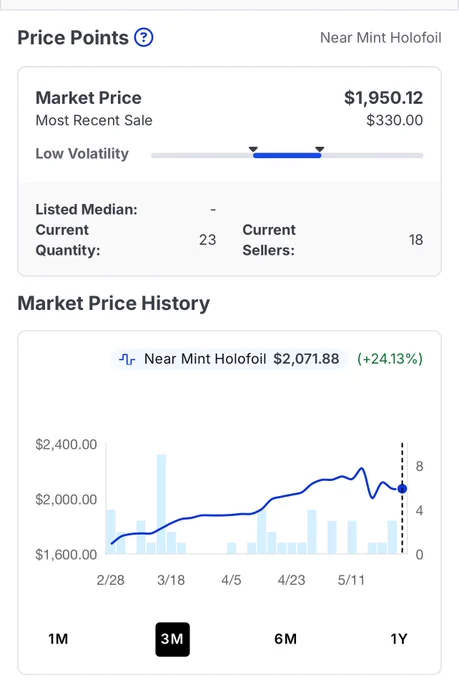Click the Near Mint Holofoil legend pill
The height and width of the screenshot is (680, 459).
point(229,359)
